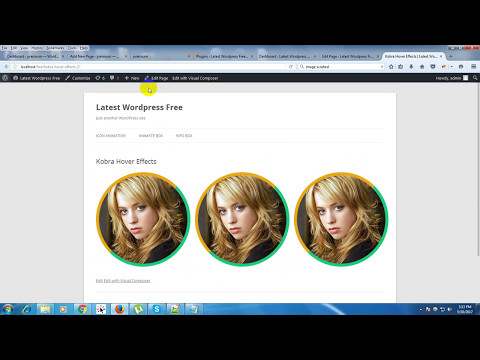
Task: Open the Animate Box menu item
Action: pos(151,136)
